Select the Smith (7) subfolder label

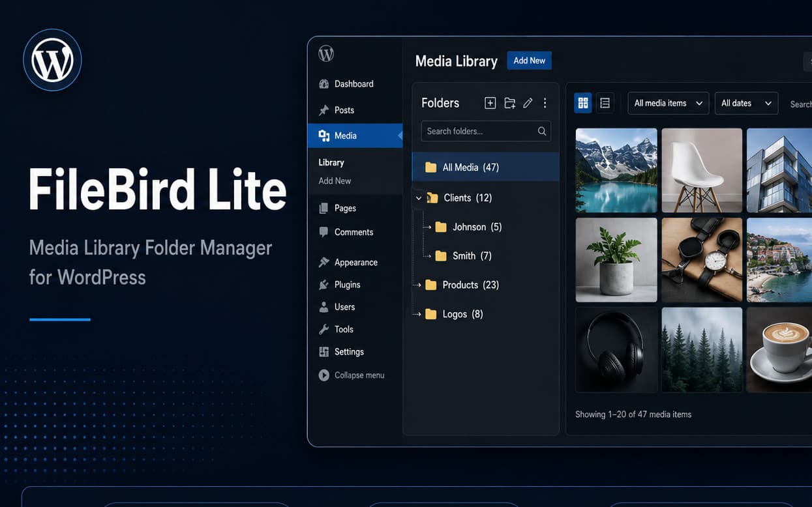point(472,255)
